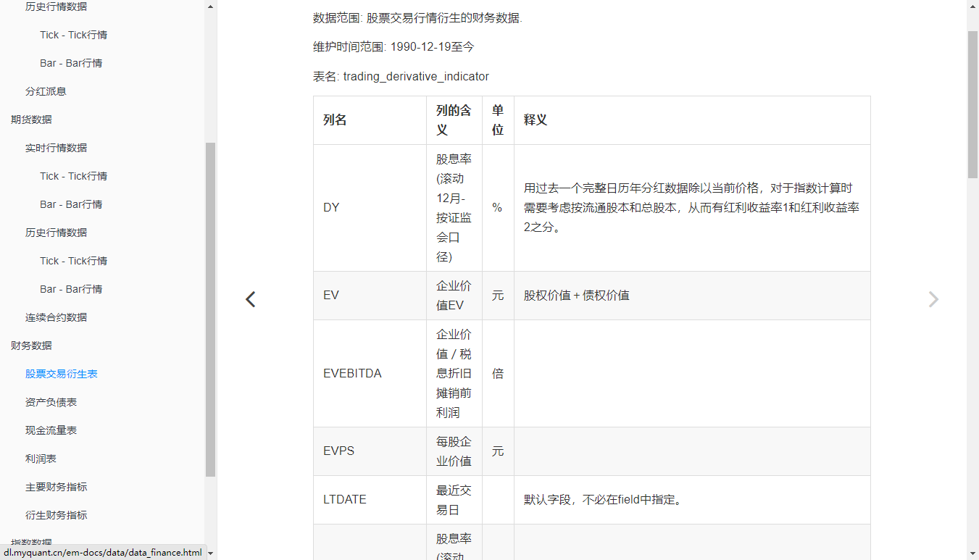
Task: Open the 利润表 page
Action: click(41, 459)
